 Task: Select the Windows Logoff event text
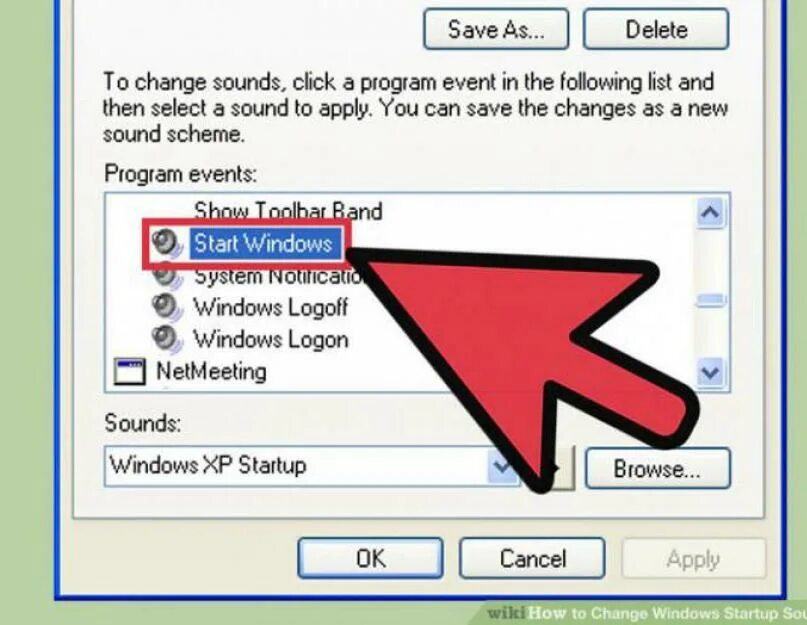(271, 308)
